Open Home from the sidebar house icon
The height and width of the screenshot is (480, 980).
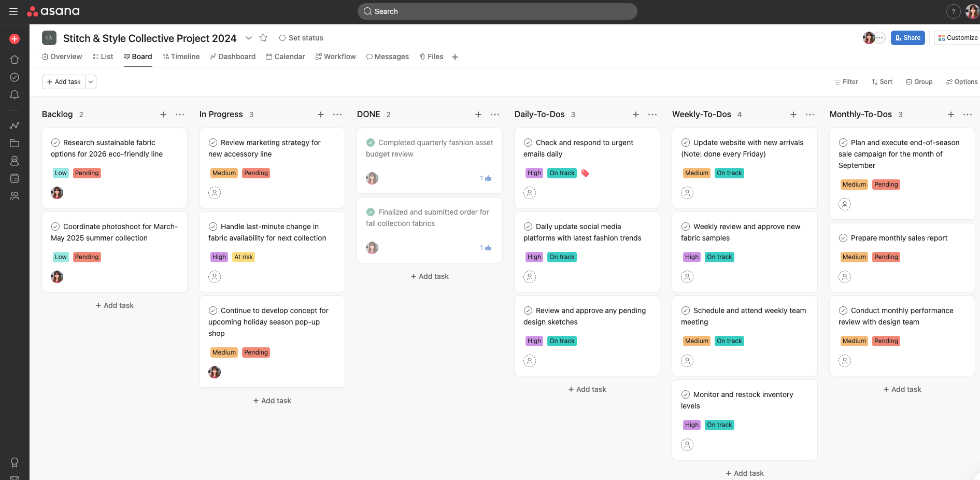pyautogui.click(x=15, y=60)
